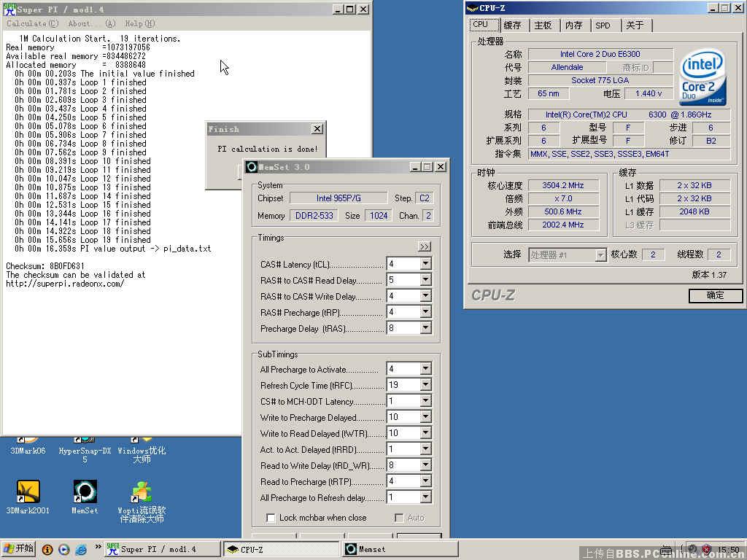Click the Checksum: 8B0FD631 line in Super PI
The width and height of the screenshot is (747, 560).
pyautogui.click(x=45, y=266)
